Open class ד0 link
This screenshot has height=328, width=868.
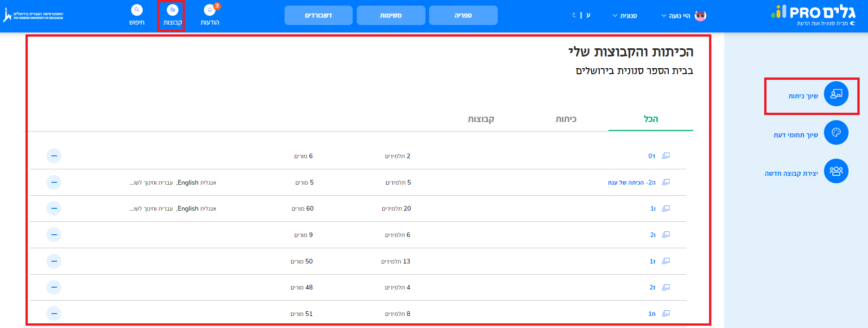point(652,156)
